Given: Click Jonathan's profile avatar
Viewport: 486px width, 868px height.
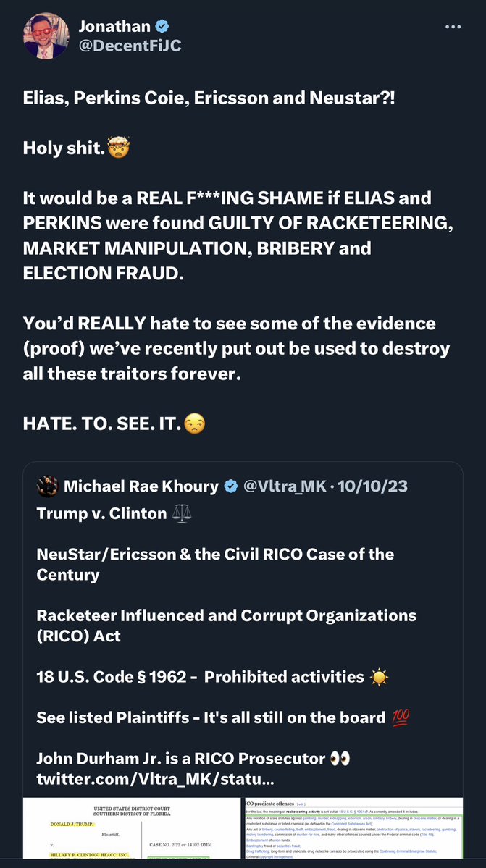Looking at the screenshot, I should pos(47,37).
